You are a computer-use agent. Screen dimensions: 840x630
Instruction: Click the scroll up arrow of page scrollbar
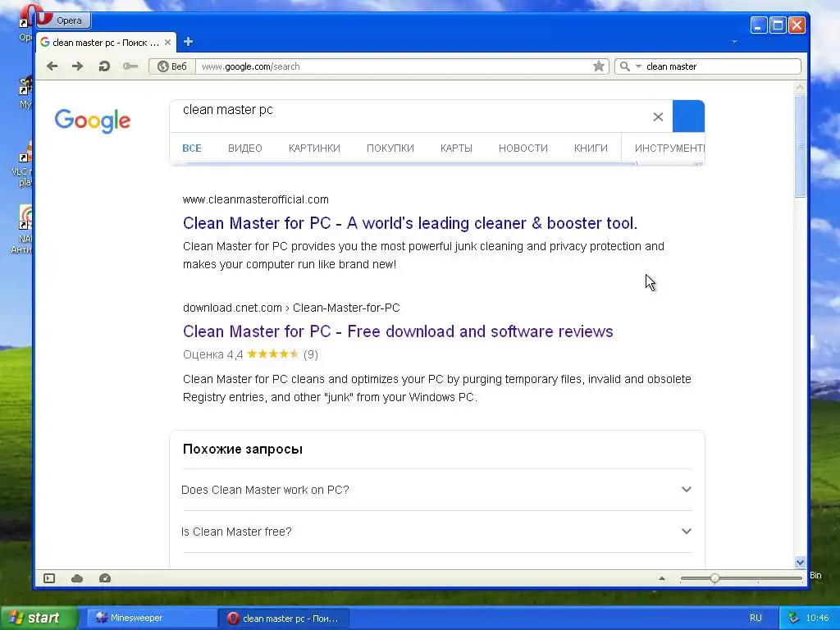[x=800, y=87]
